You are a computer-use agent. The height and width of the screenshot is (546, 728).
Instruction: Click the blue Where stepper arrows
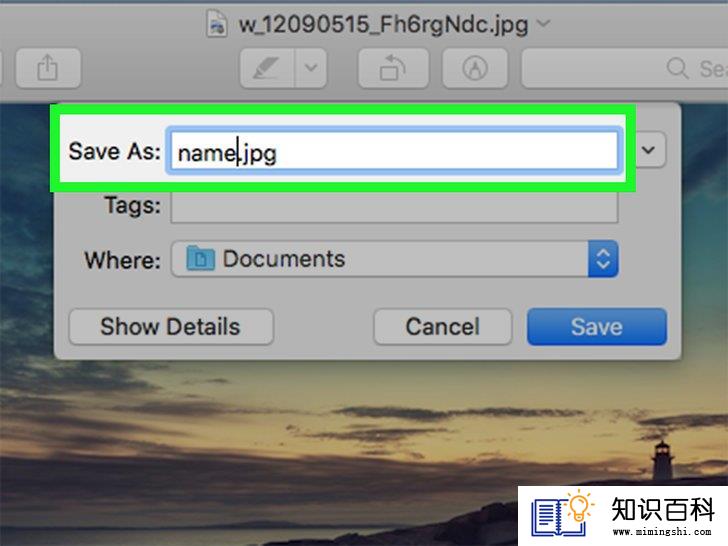[603, 259]
